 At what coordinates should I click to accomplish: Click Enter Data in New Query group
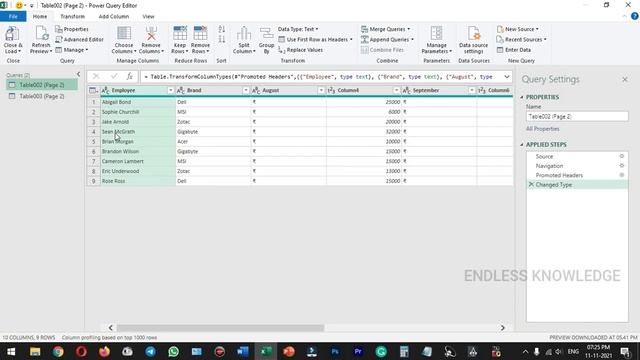514,50
